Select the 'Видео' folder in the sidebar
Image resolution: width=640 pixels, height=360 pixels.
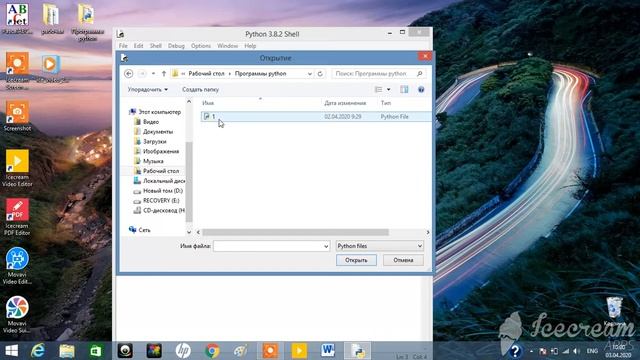(147, 122)
